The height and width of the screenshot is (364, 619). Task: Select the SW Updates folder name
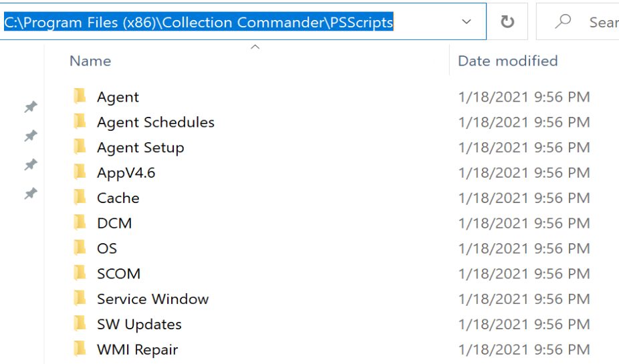(139, 324)
